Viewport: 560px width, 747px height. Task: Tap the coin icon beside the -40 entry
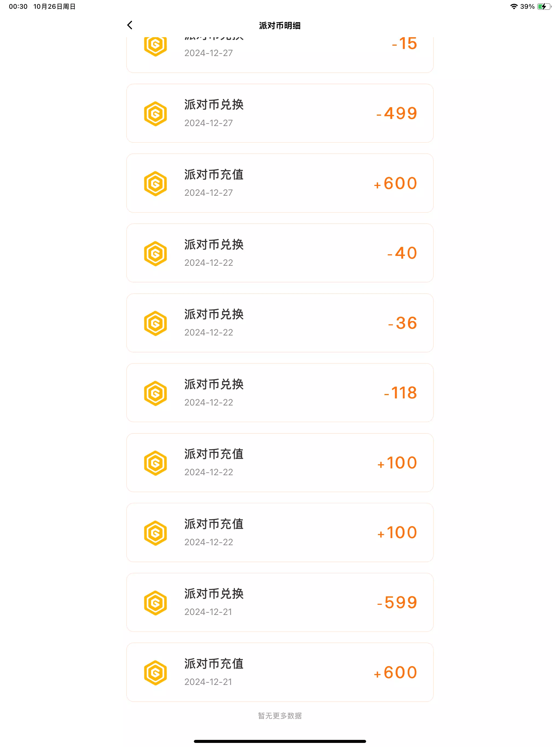155,253
